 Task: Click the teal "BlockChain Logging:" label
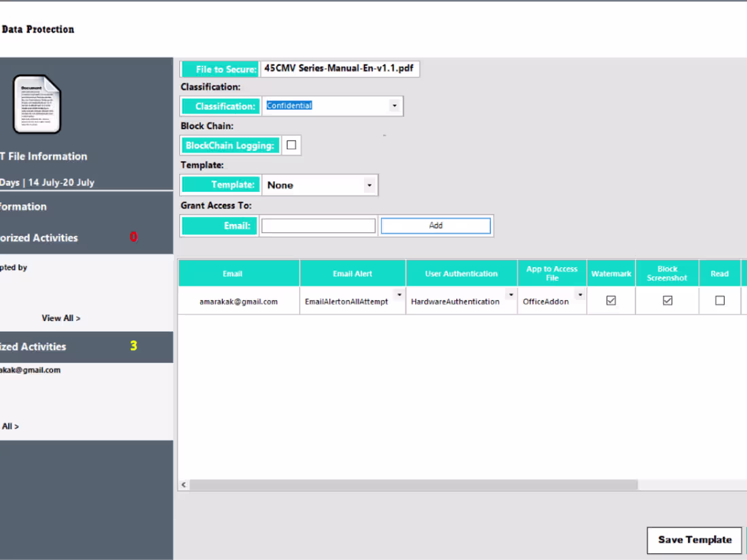tap(230, 145)
